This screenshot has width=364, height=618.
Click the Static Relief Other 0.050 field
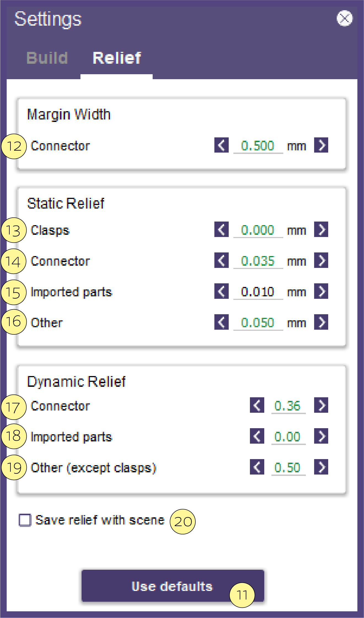tap(258, 323)
